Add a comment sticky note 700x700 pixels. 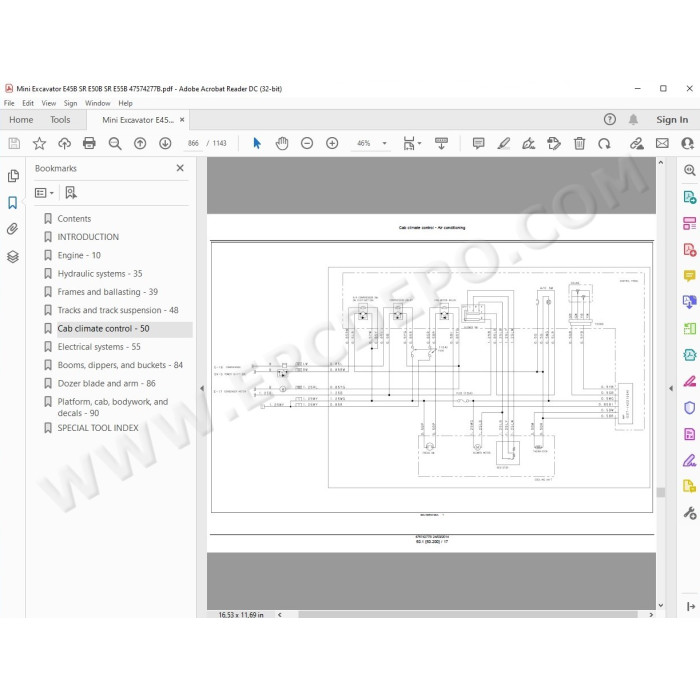click(478, 143)
